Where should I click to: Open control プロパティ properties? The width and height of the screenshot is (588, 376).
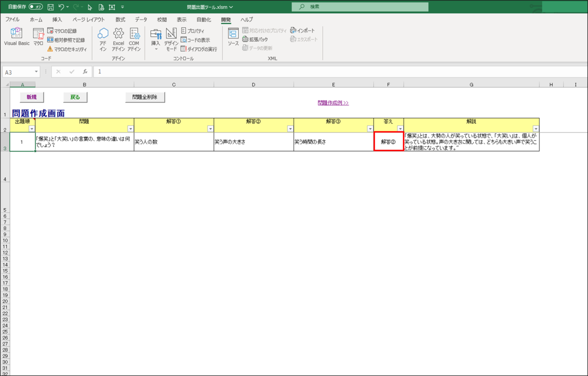193,31
